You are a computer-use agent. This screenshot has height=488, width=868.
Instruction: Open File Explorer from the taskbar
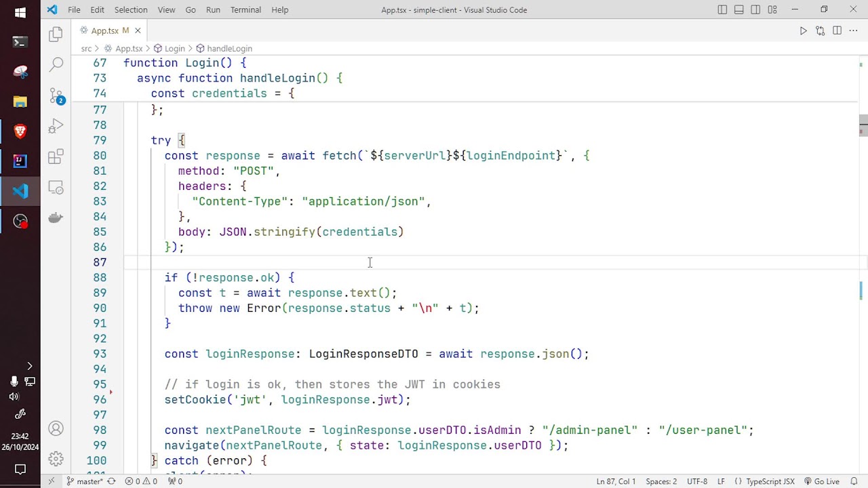tap(20, 102)
